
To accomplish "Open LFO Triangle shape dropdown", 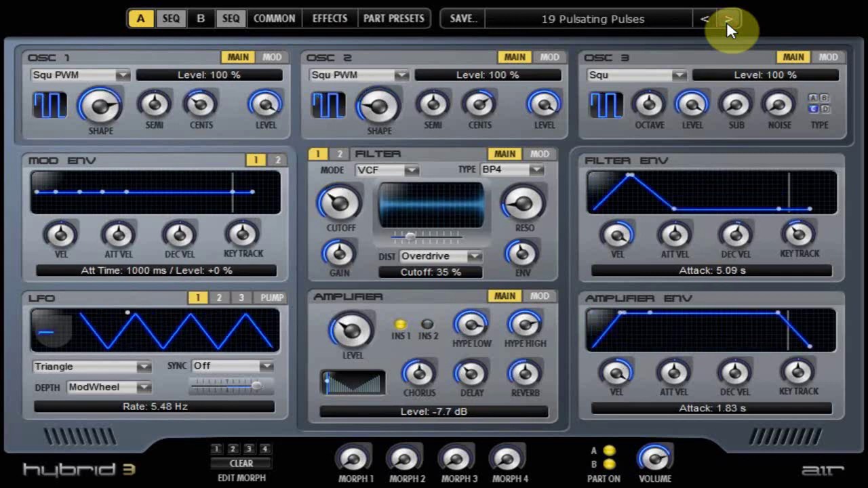I will (x=92, y=367).
